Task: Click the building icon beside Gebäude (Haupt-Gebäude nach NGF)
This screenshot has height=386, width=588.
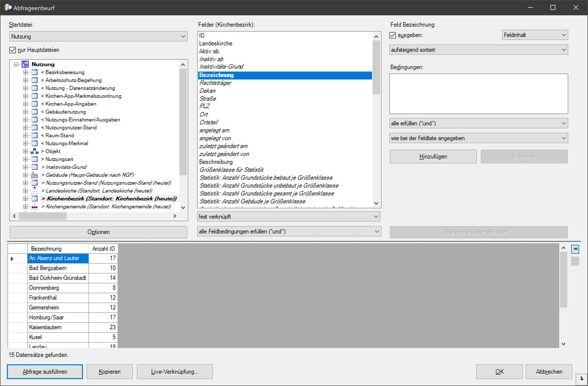Action: click(35, 175)
